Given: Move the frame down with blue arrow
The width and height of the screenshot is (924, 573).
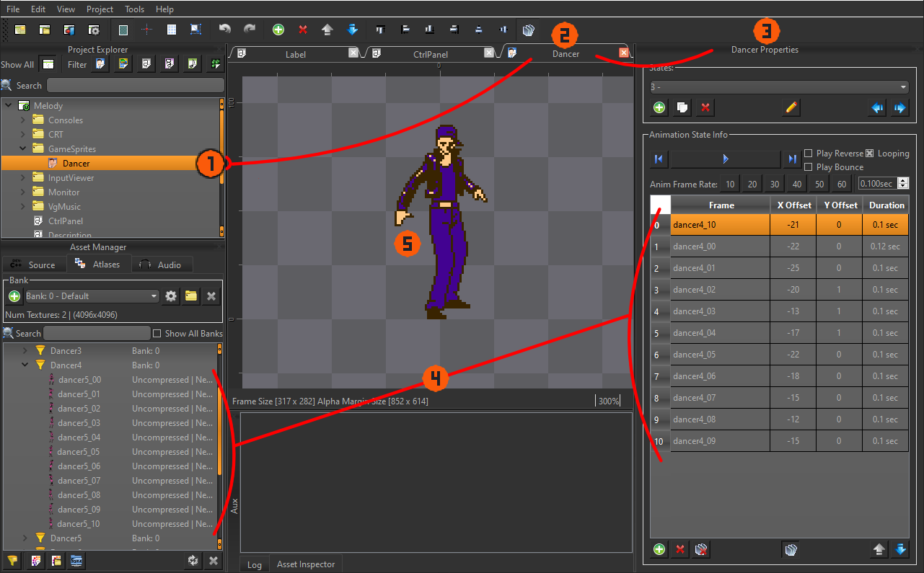Looking at the screenshot, I should point(900,550).
